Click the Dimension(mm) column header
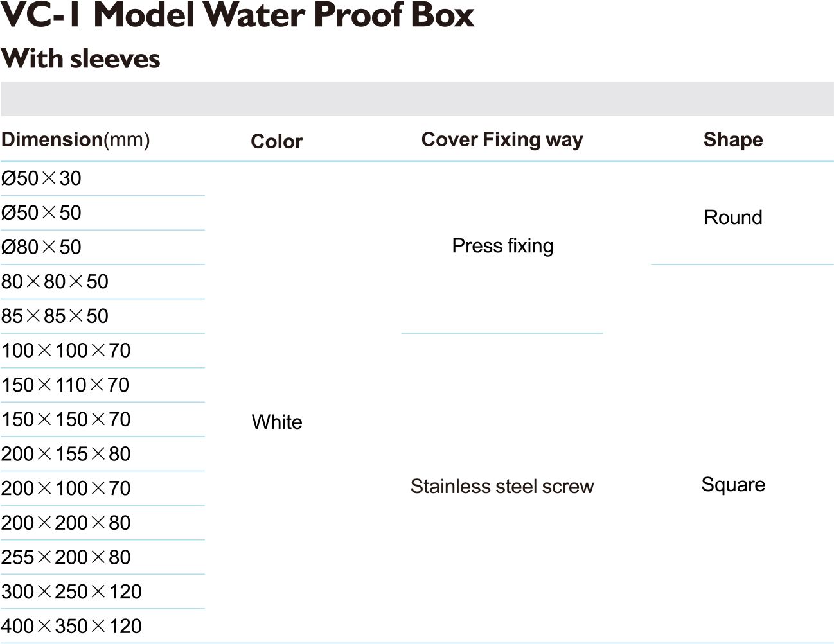834x644 pixels. pyautogui.click(x=75, y=139)
